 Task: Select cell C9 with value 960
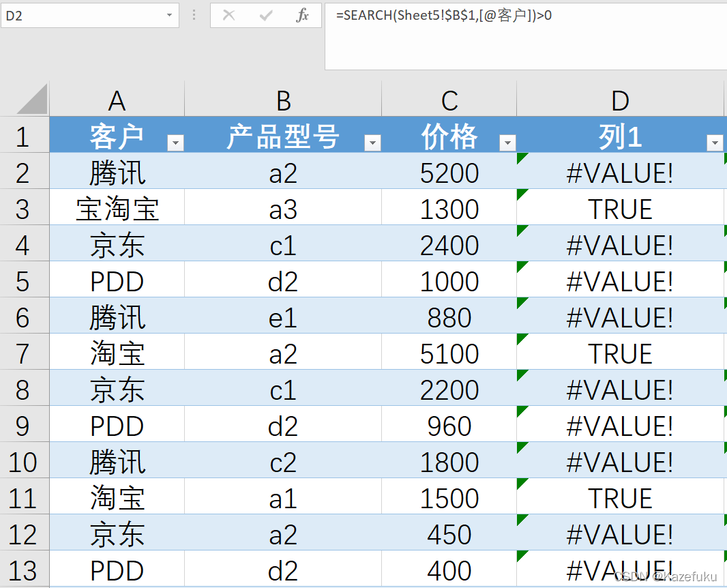449,424
